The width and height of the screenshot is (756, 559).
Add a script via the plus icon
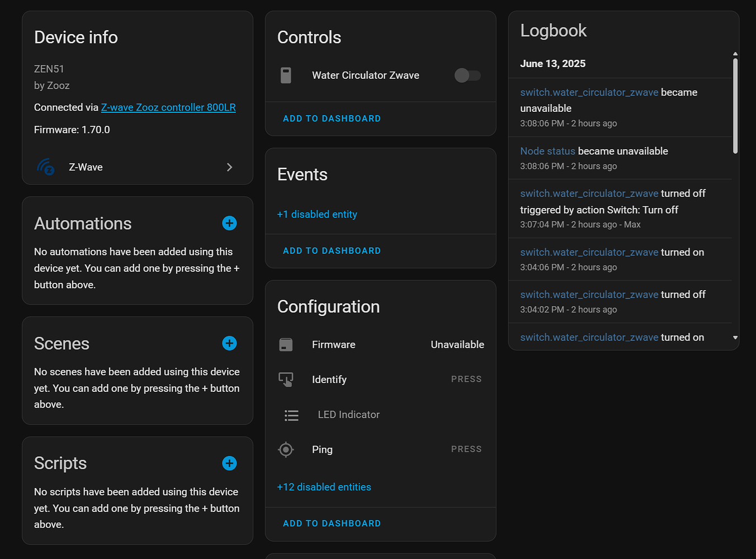(229, 463)
